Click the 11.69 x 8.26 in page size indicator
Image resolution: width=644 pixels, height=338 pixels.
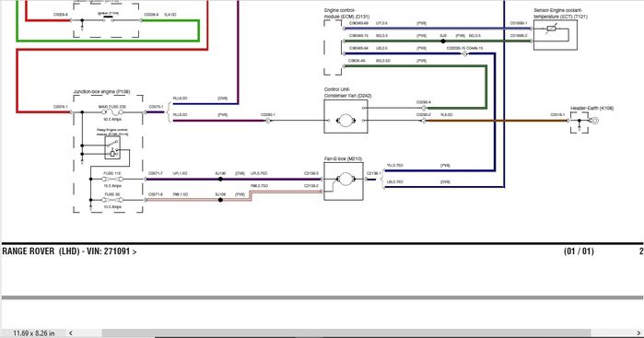click(x=34, y=333)
